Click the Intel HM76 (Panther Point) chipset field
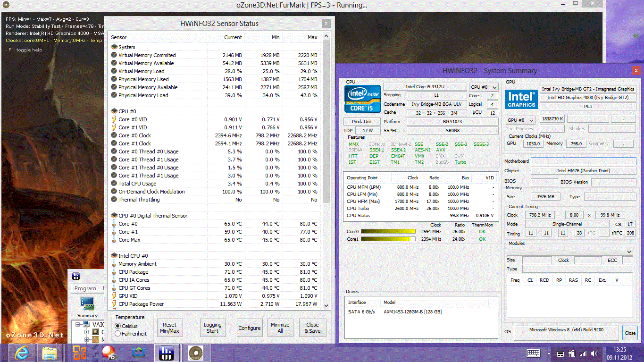The height and width of the screenshot is (362, 644). pyautogui.click(x=583, y=171)
